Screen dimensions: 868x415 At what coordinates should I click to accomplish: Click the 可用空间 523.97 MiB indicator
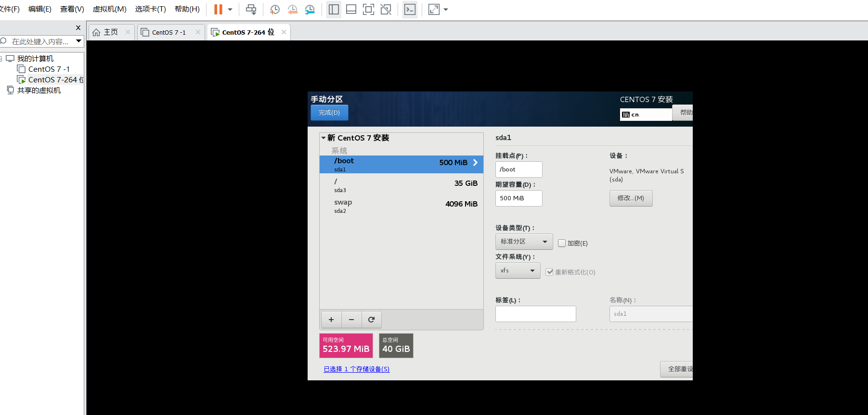point(346,346)
